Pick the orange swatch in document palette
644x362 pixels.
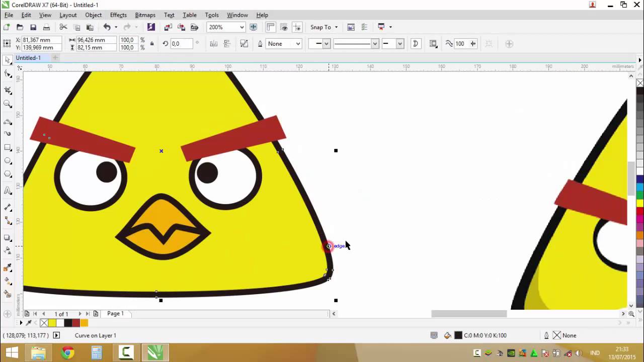coord(84,323)
